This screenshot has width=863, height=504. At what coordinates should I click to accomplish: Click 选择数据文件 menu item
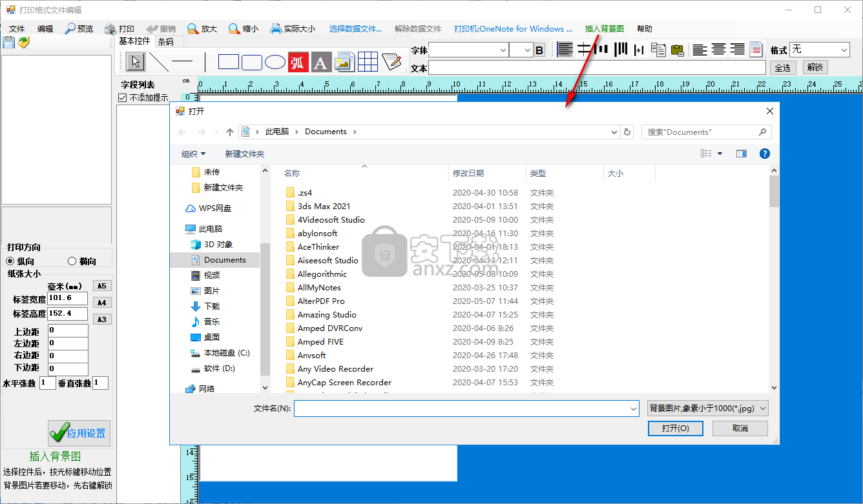[x=355, y=28]
